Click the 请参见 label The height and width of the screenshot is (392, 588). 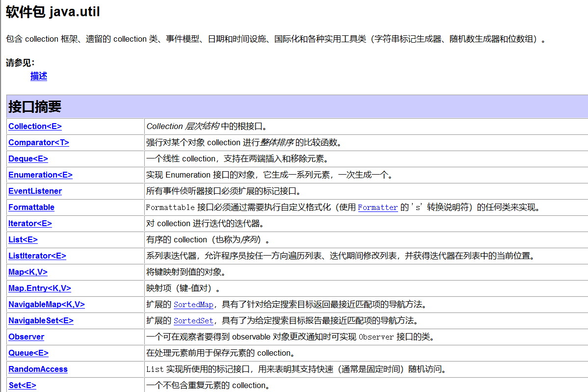tap(20, 63)
